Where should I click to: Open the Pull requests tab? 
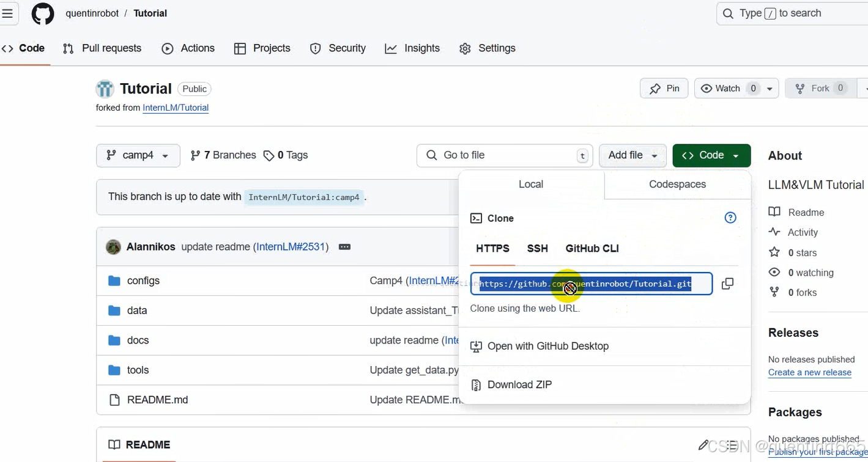(102, 48)
